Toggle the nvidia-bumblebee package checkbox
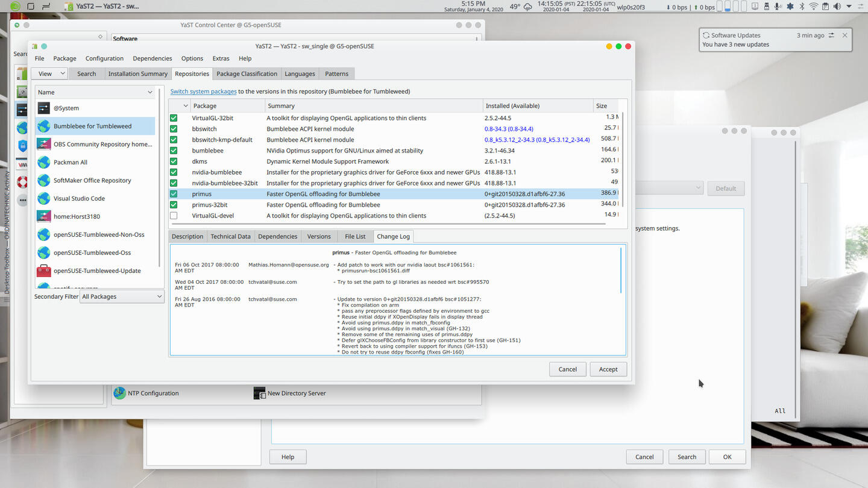 (174, 172)
